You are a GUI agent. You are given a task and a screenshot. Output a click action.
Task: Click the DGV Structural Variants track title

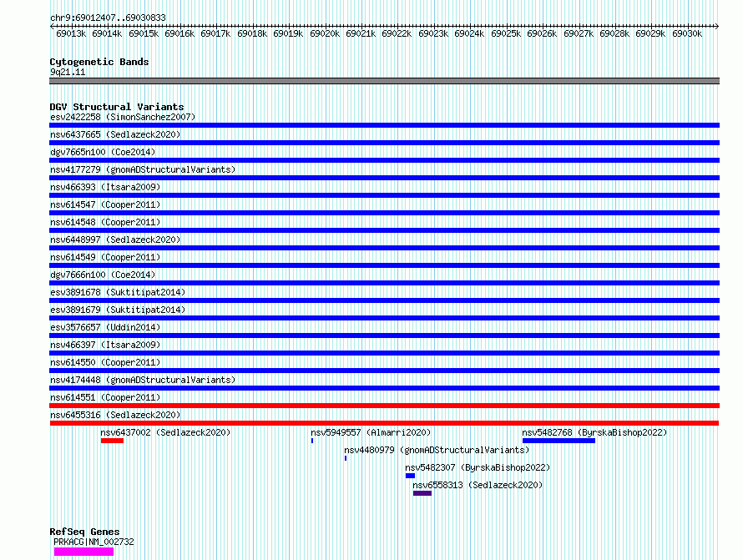tap(117, 107)
